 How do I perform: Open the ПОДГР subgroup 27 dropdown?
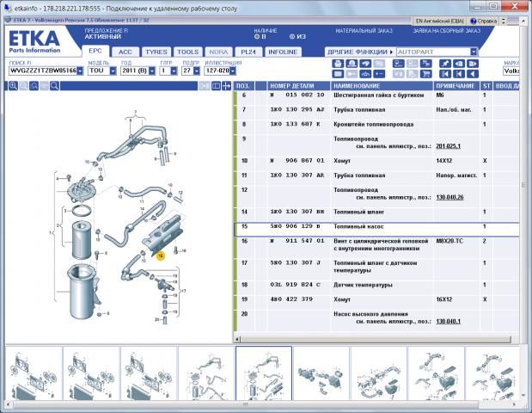point(197,71)
